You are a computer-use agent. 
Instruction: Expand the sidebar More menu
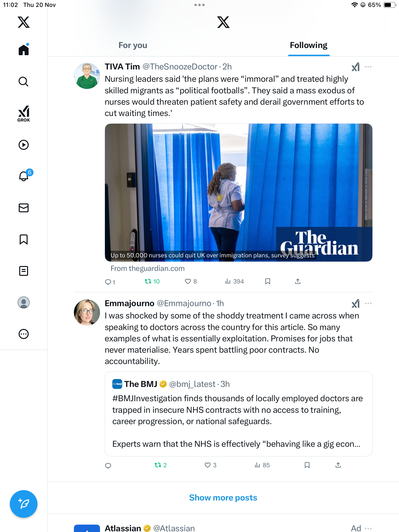tap(24, 334)
